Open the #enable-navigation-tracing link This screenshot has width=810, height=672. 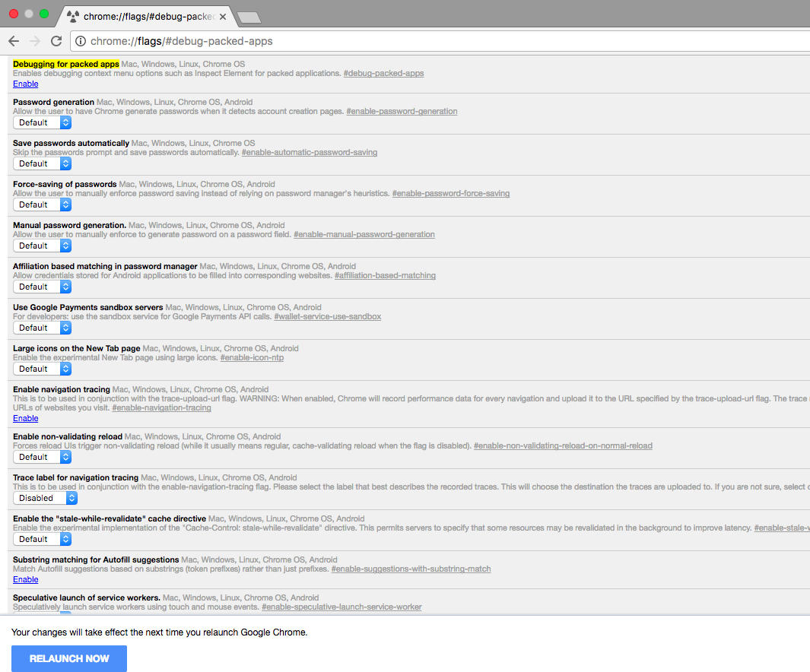coord(161,407)
